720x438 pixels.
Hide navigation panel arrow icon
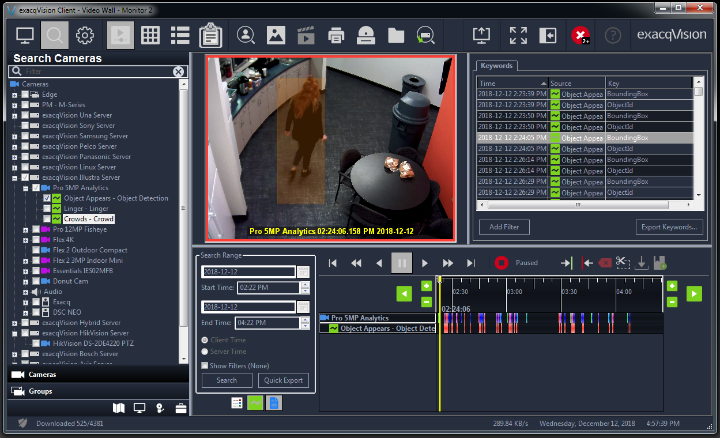[548, 35]
